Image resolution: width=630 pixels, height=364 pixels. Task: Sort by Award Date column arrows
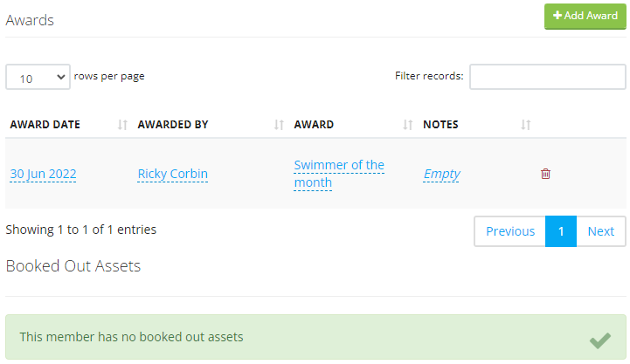[122, 125]
